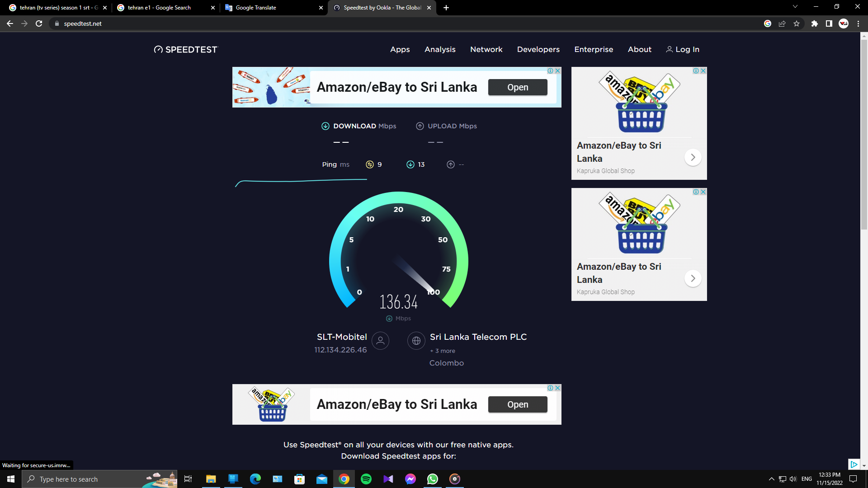Viewport: 868px width, 488px height.
Task: Click the download arrow icon beside DOWNLOAD Mbps
Action: pos(325,126)
